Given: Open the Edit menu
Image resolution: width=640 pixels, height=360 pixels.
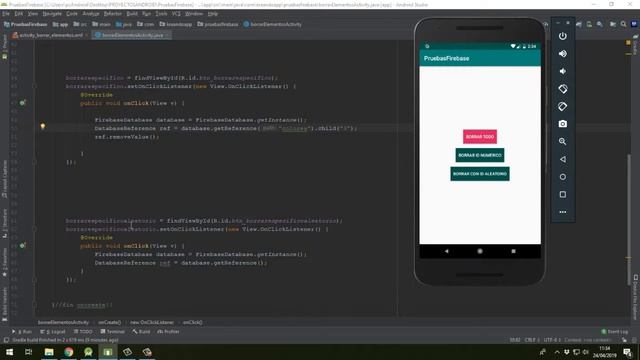Looking at the screenshot, I should point(19,13).
